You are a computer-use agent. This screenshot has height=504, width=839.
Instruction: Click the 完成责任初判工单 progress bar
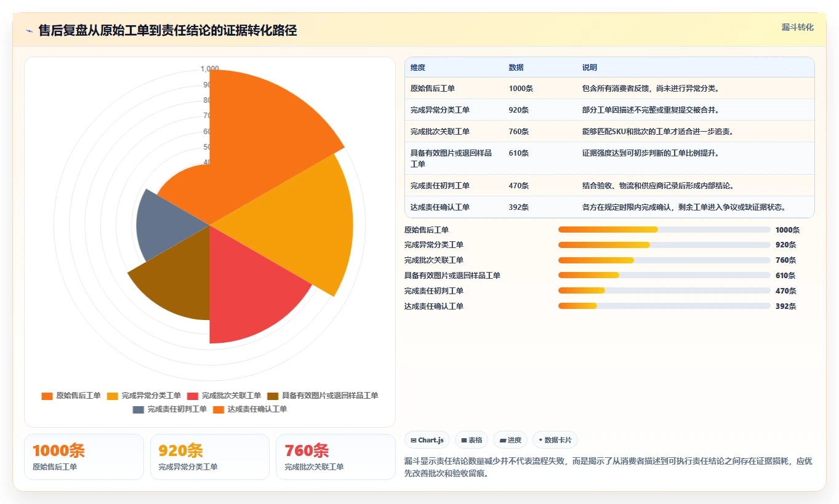coord(664,291)
